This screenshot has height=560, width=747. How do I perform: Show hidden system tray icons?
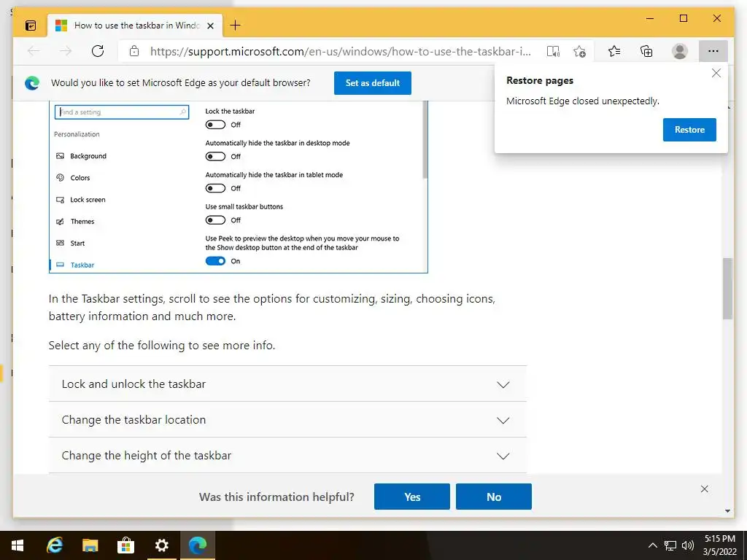coord(653,545)
